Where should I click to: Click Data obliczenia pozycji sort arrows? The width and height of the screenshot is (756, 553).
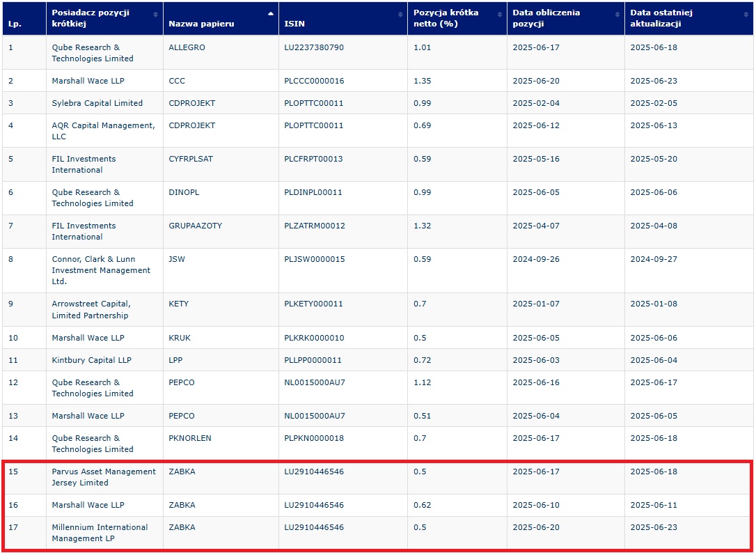coord(617,15)
